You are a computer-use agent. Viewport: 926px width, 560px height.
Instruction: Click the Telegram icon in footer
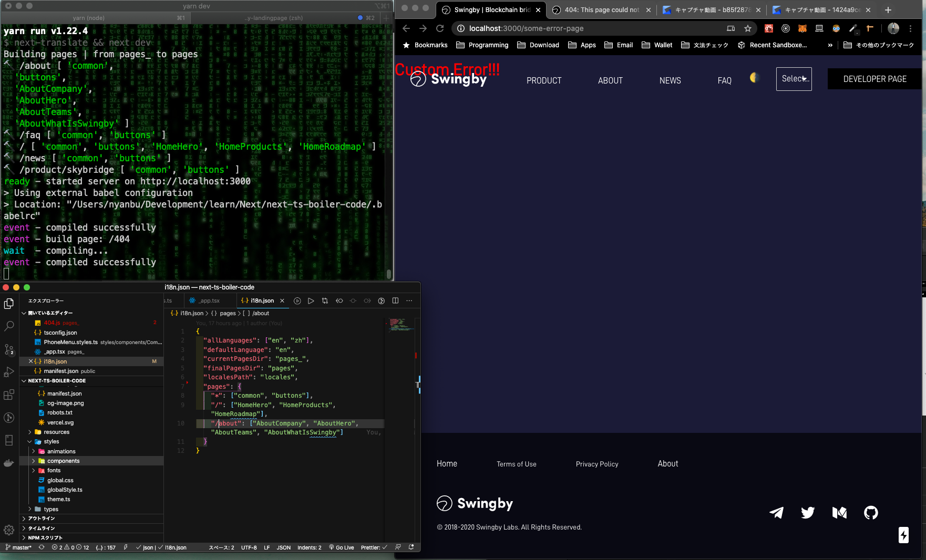776,512
